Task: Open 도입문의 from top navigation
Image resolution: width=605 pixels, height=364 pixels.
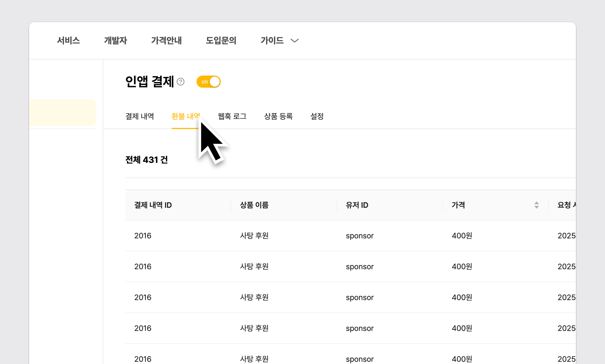Action: [221, 41]
